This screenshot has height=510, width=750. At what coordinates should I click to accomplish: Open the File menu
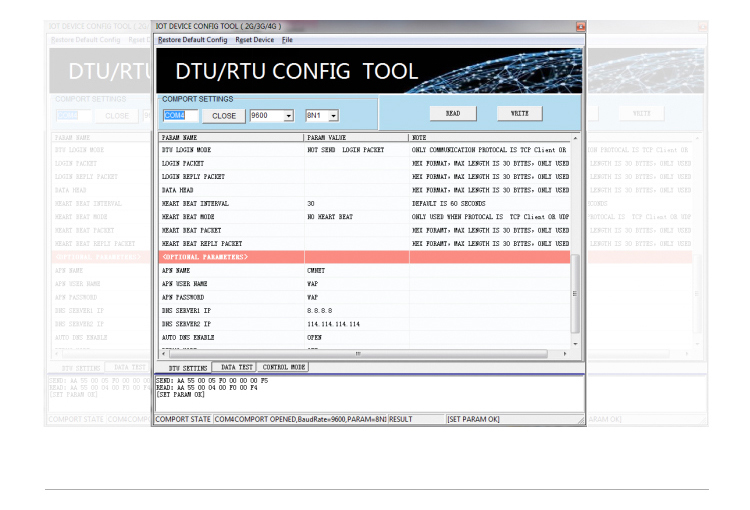[287, 40]
